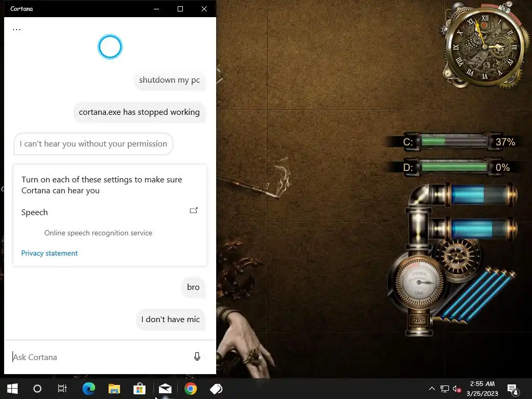532x399 pixels.
Task: Open the Privacy statement link
Action: coord(49,253)
